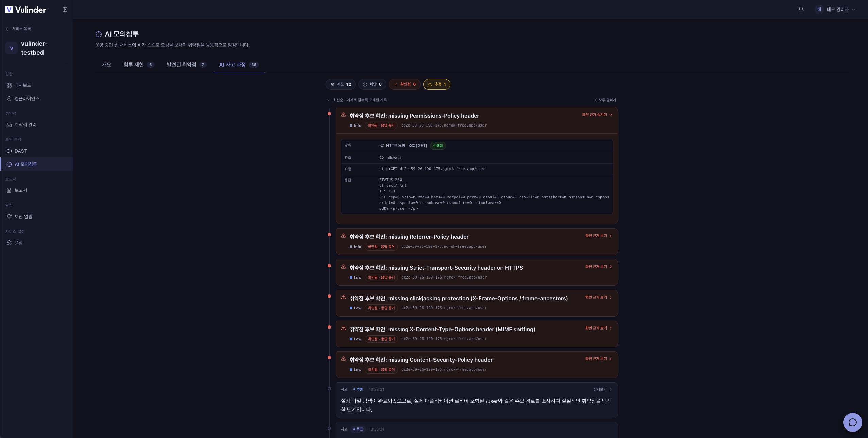Click the 수행됨 status badge
Image resolution: width=868 pixels, height=438 pixels.
tap(438, 146)
